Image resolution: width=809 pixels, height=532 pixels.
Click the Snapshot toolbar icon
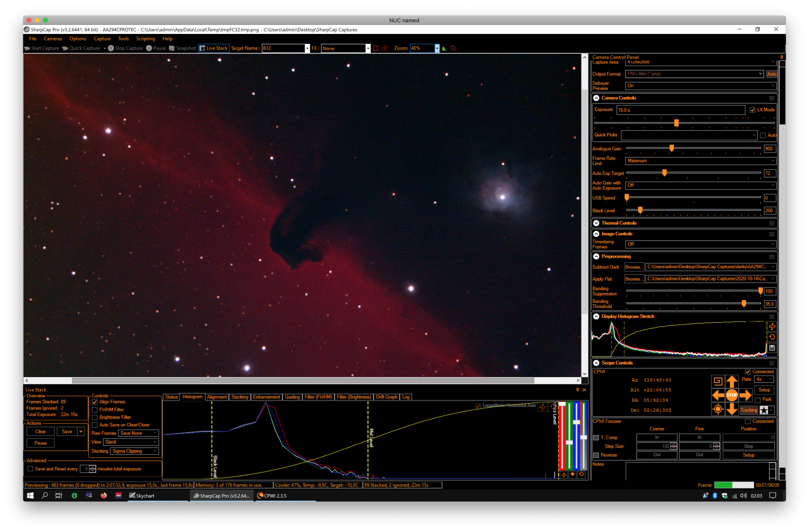tap(172, 48)
